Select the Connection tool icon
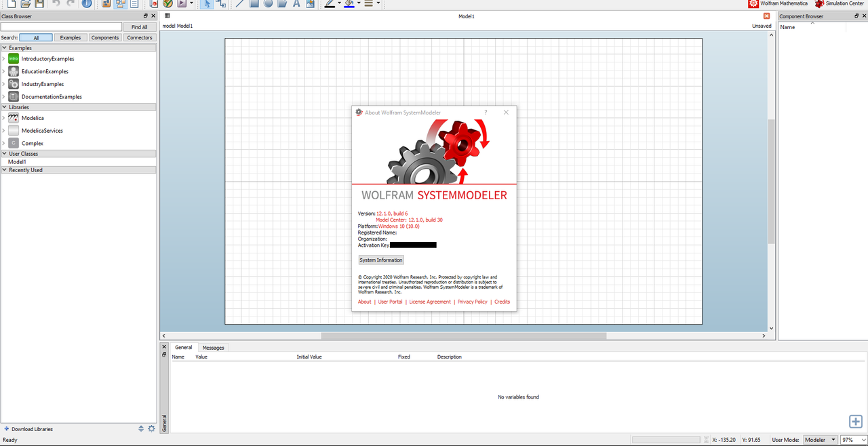The image size is (868, 446). tap(221, 3)
